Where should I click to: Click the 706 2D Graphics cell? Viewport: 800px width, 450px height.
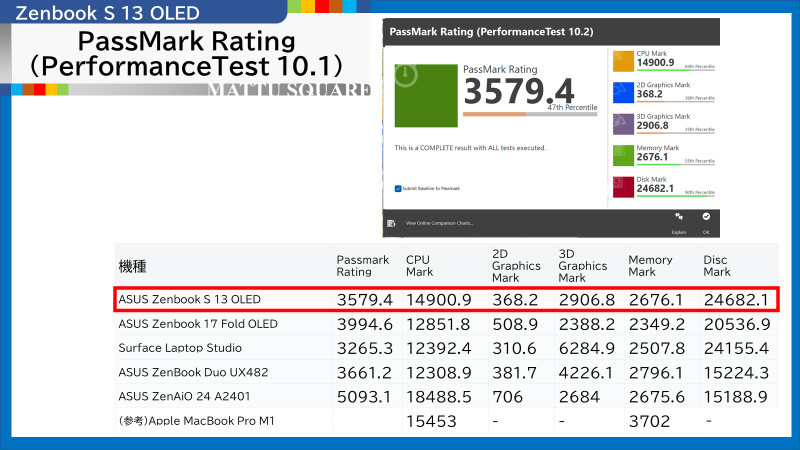click(x=507, y=397)
